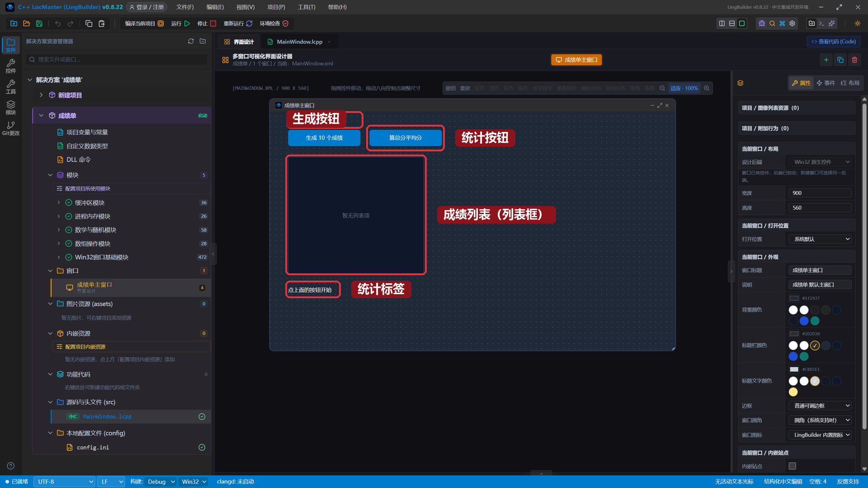Open the 打开位置 系统默认 dropdown
This screenshot has width=868, height=488.
tap(820, 239)
